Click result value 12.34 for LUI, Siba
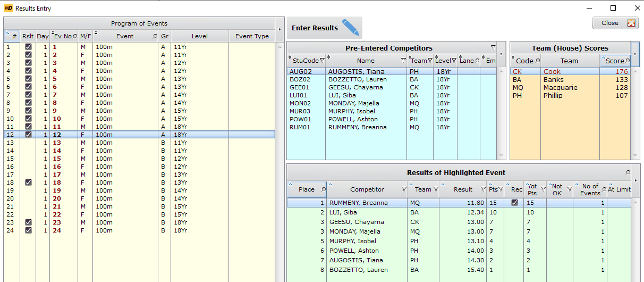 click(476, 212)
